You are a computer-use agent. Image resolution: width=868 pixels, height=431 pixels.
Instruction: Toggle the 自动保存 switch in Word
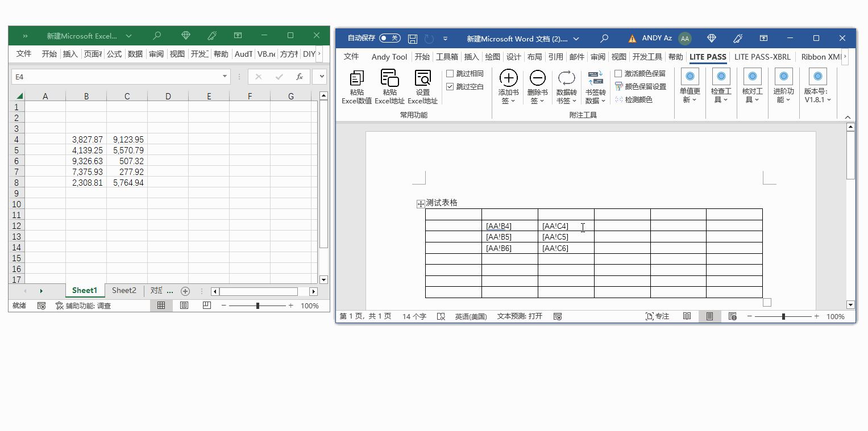coord(389,38)
